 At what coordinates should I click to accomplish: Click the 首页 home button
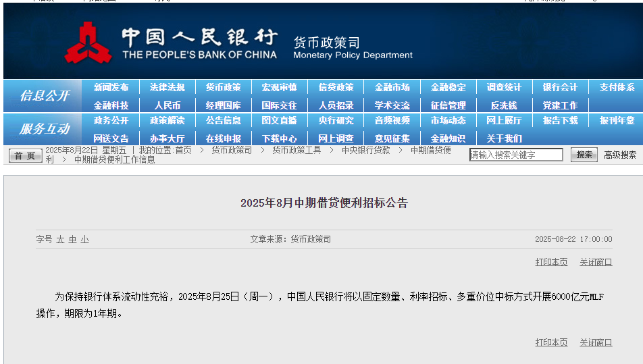pyautogui.click(x=25, y=156)
